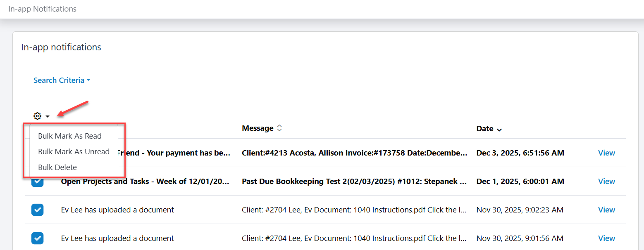Deselect the checkbox on the 9:02 AM Ev Lee row

[x=37, y=210]
